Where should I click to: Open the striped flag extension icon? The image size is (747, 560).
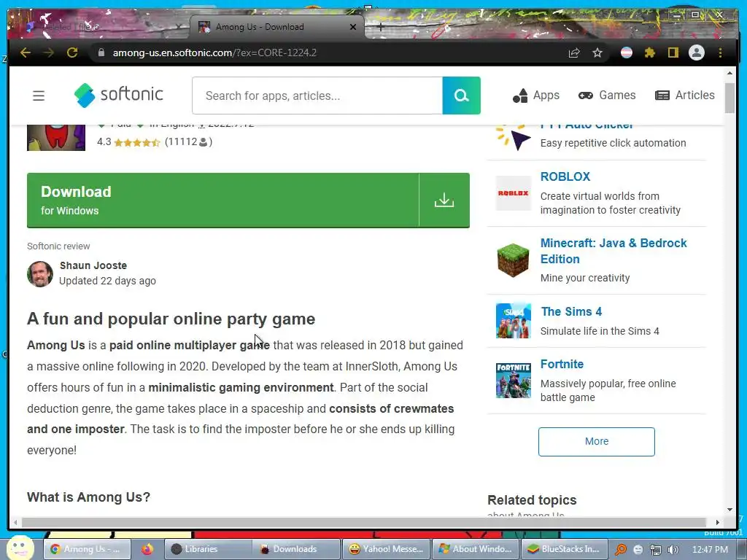click(x=627, y=52)
